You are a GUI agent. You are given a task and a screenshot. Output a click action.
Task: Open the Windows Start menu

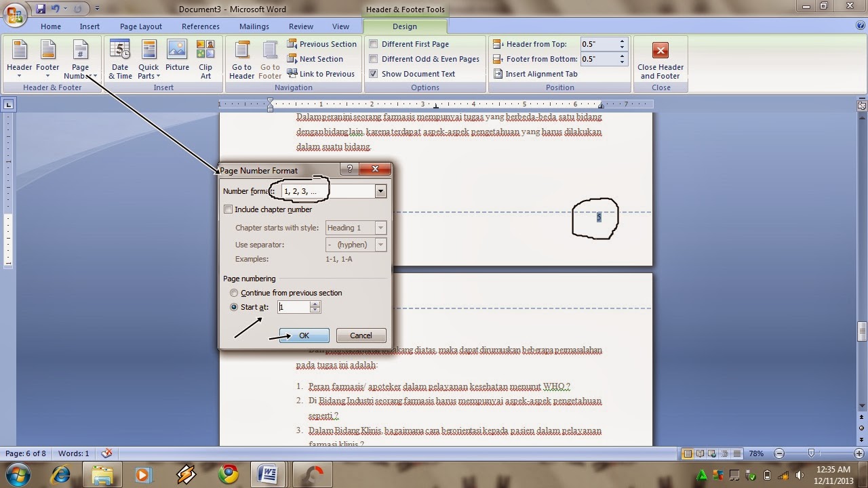pyautogui.click(x=18, y=474)
